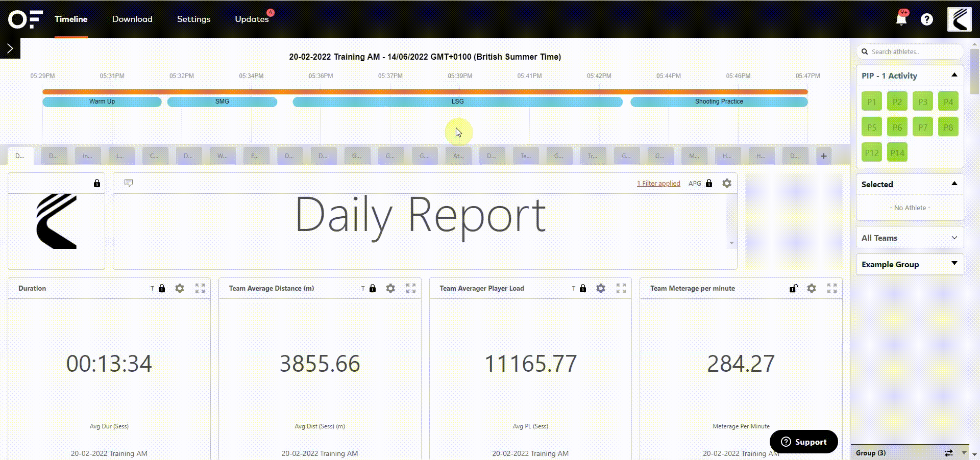Add a new dashboard tab with plus
Viewport: 980px width, 460px height.
click(824, 156)
